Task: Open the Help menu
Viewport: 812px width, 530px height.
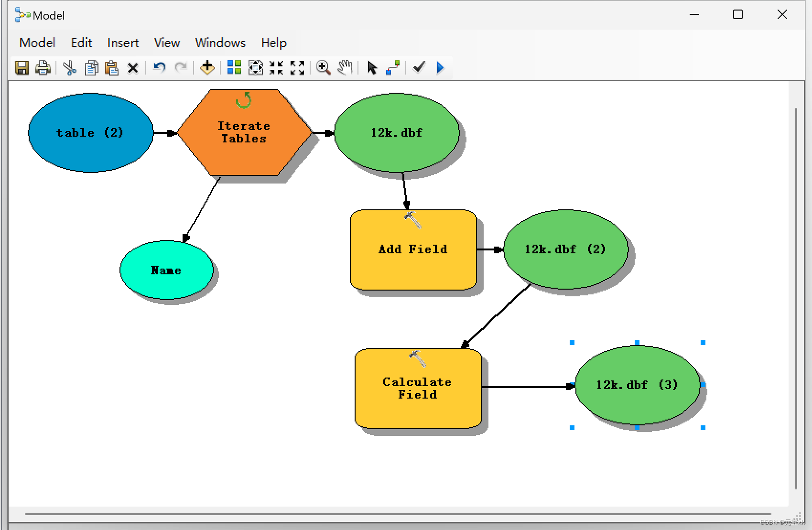Action: point(274,43)
